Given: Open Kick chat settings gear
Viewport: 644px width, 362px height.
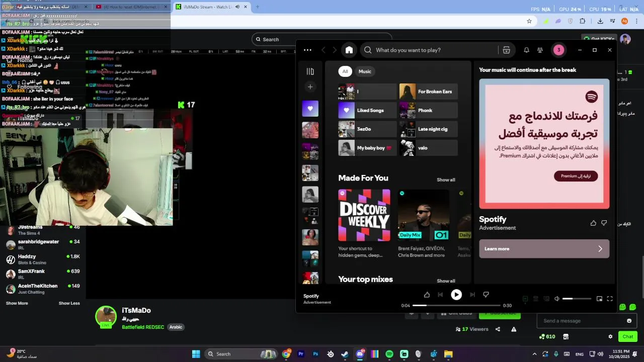Looking at the screenshot, I should click(610, 336).
